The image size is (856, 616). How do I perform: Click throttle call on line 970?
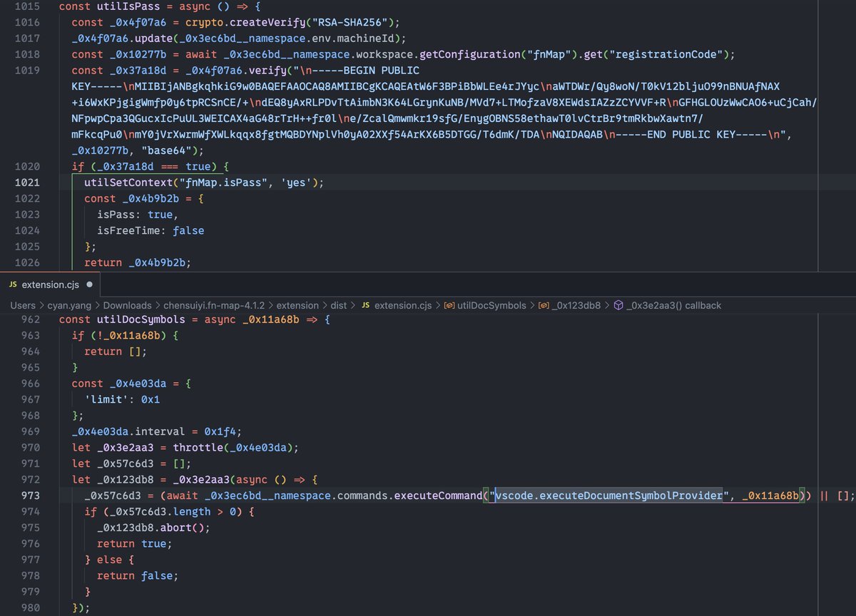point(199,448)
